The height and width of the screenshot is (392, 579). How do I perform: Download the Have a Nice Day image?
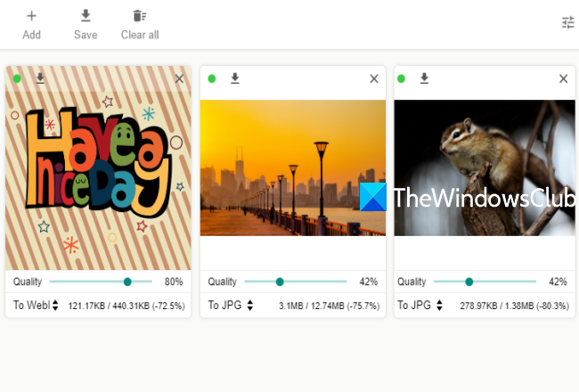click(40, 78)
